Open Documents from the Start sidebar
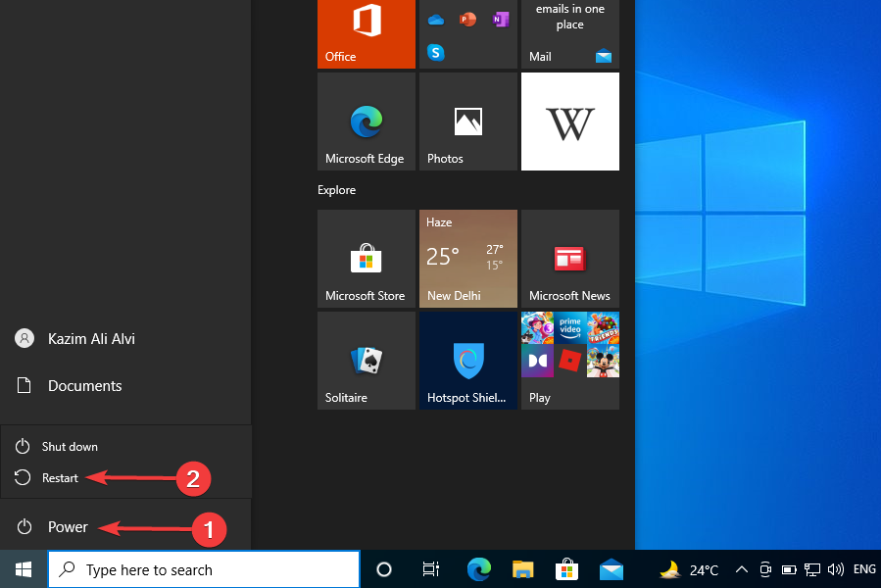Image resolution: width=881 pixels, height=588 pixels. [84, 386]
